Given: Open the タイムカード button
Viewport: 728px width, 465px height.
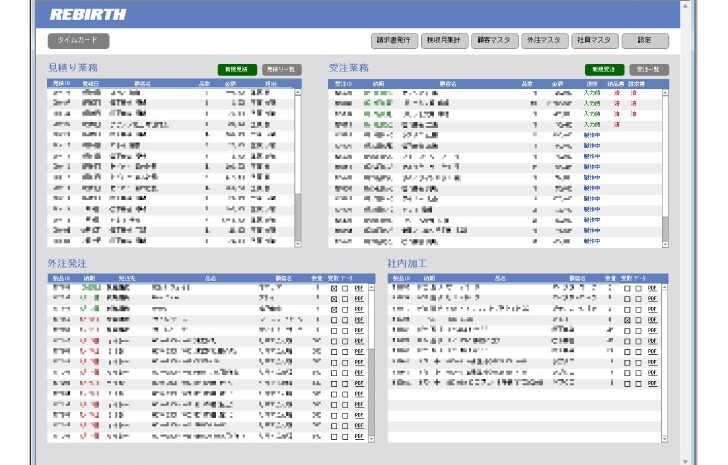Looking at the screenshot, I should [x=78, y=41].
